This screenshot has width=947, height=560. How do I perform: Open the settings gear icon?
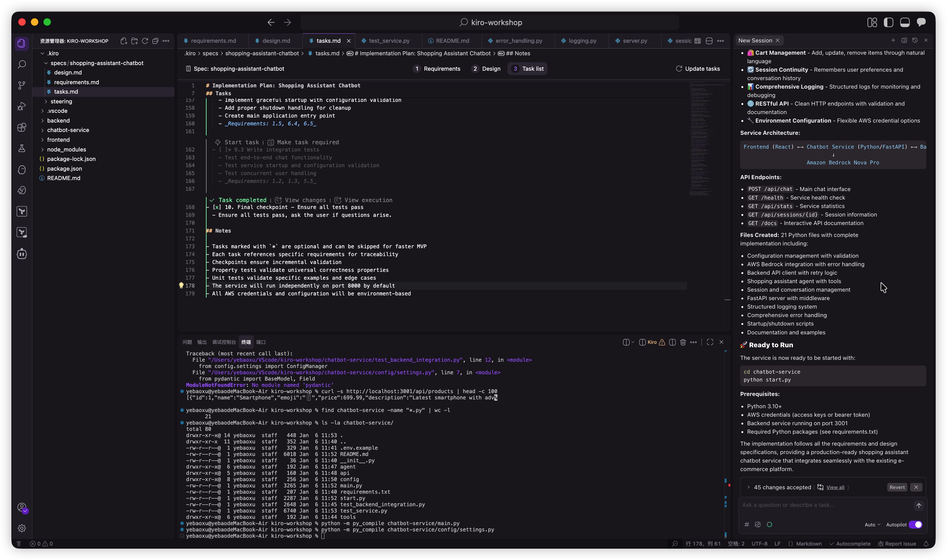click(22, 528)
